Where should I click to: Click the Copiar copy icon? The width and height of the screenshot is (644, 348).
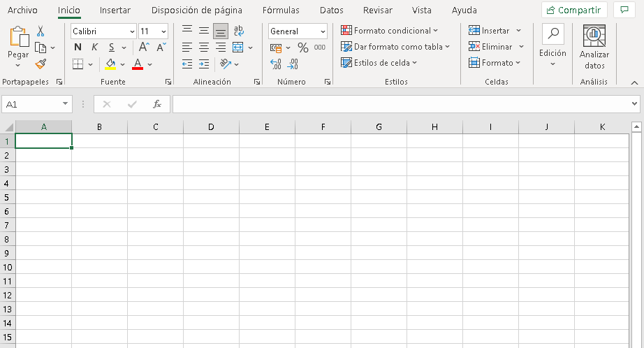(x=41, y=48)
